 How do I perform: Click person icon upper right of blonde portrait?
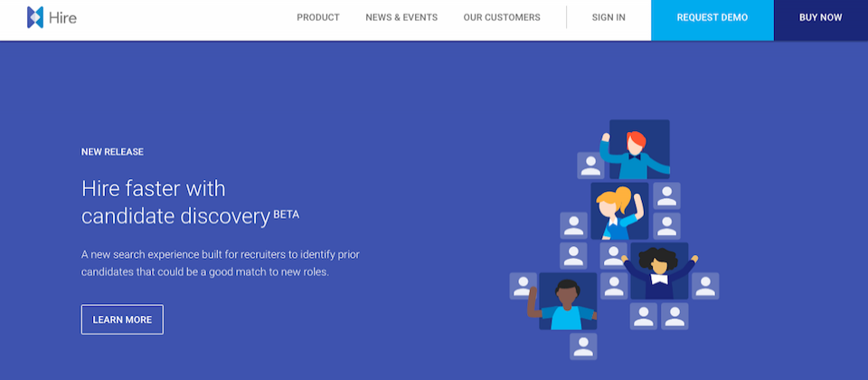666,196
